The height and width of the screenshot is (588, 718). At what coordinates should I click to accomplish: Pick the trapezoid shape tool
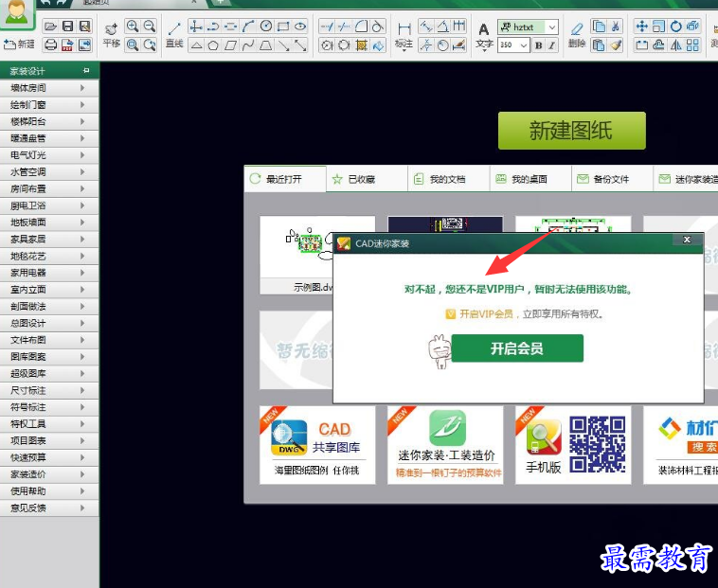tap(265, 45)
